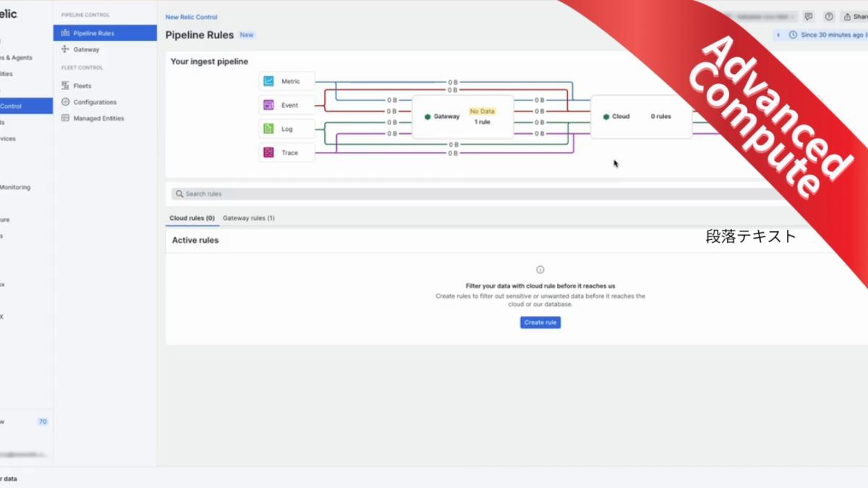Click the 'PIPELINE CONTROL' section label

pyautogui.click(x=85, y=15)
